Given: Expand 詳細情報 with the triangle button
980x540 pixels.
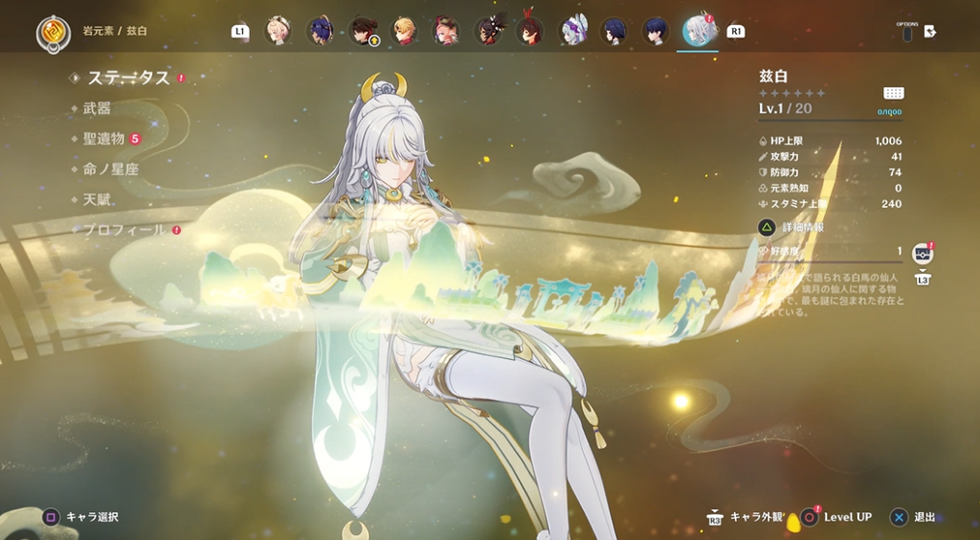Looking at the screenshot, I should 767,227.
